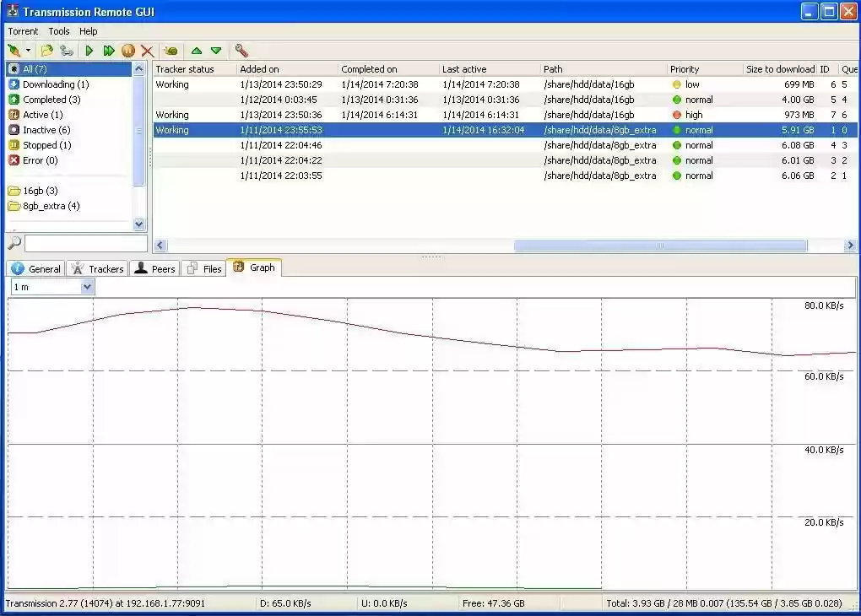This screenshot has height=616, width=861.
Task: Click the add torrent file icon
Action: pyautogui.click(x=46, y=51)
